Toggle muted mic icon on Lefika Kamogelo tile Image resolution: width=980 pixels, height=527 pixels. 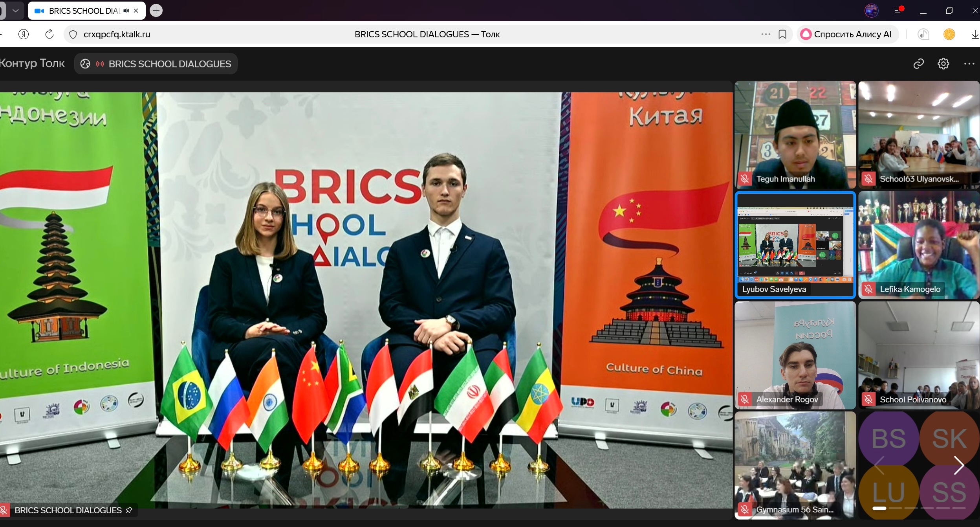tap(868, 289)
